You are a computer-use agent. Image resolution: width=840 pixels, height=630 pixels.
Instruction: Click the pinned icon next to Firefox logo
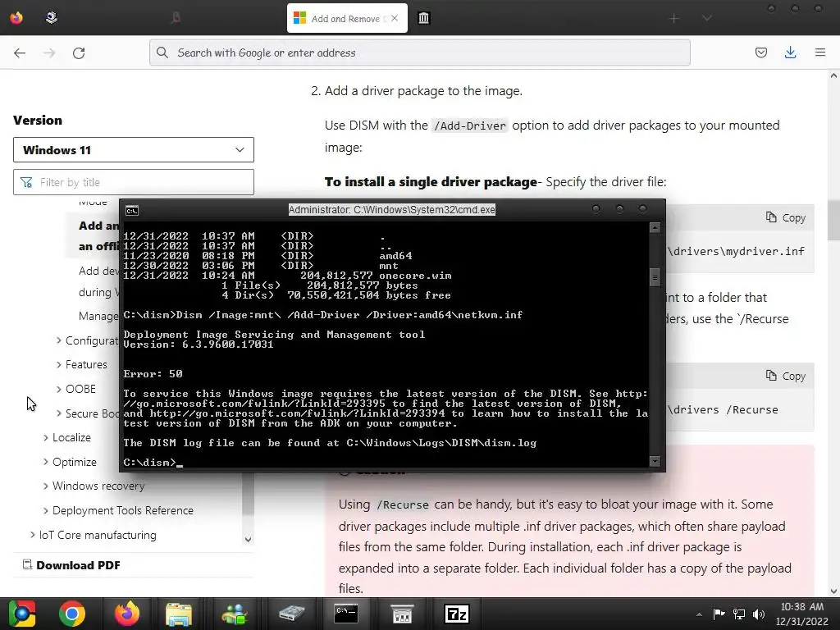click(x=52, y=18)
